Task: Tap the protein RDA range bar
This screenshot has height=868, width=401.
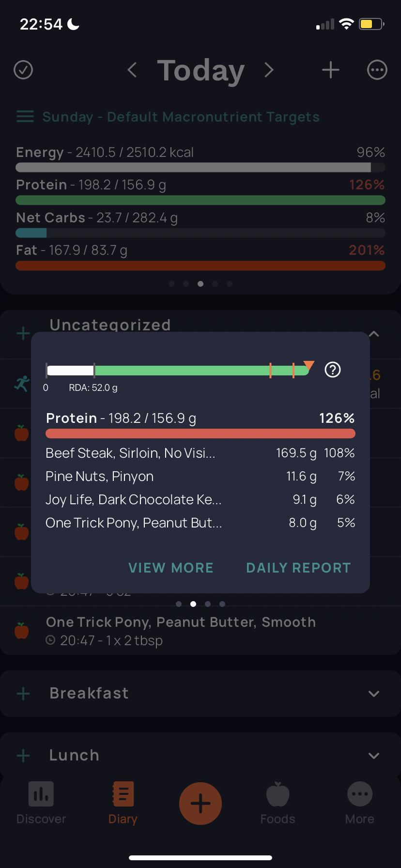Action: [178, 371]
